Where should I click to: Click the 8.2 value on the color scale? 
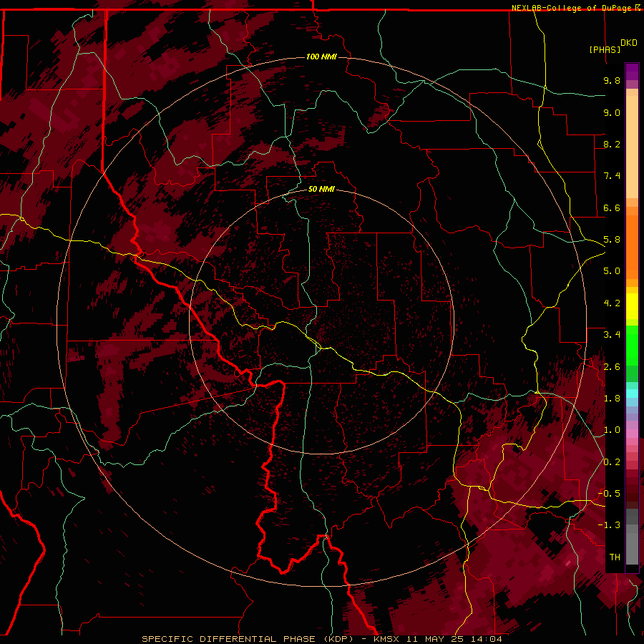pos(612,144)
